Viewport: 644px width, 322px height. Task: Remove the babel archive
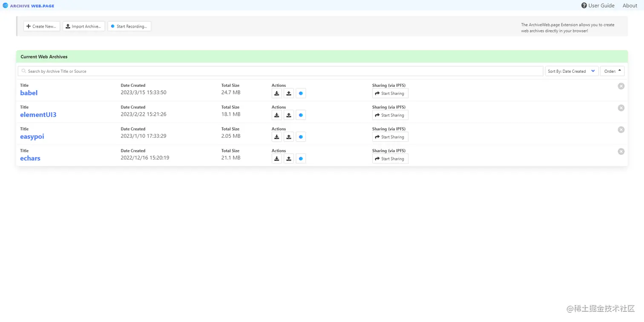point(621,86)
